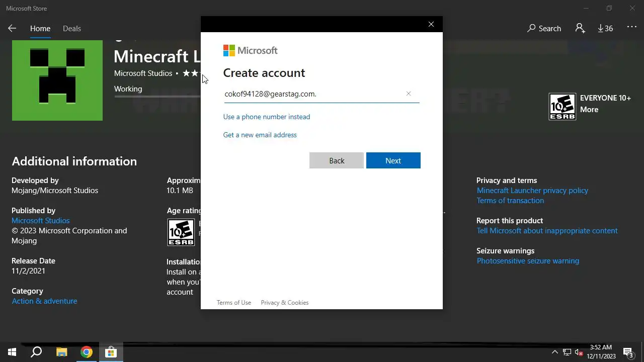Close the Create account dialog
The image size is (644, 362).
(x=431, y=24)
